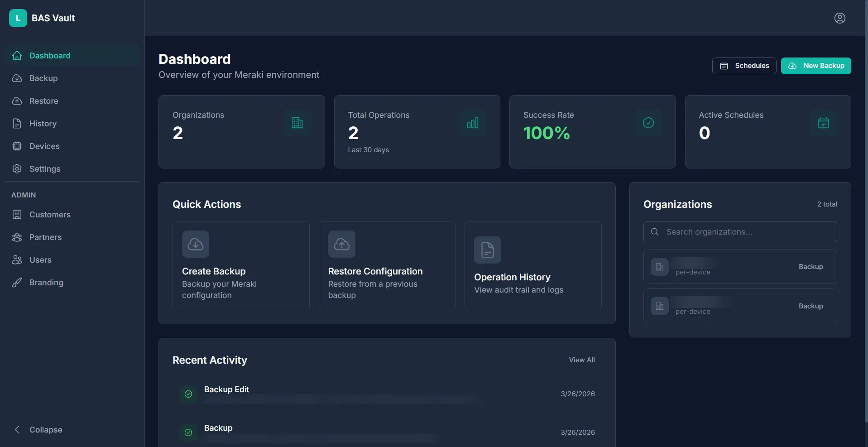Click the Restore Configuration cloud upload icon

click(342, 244)
